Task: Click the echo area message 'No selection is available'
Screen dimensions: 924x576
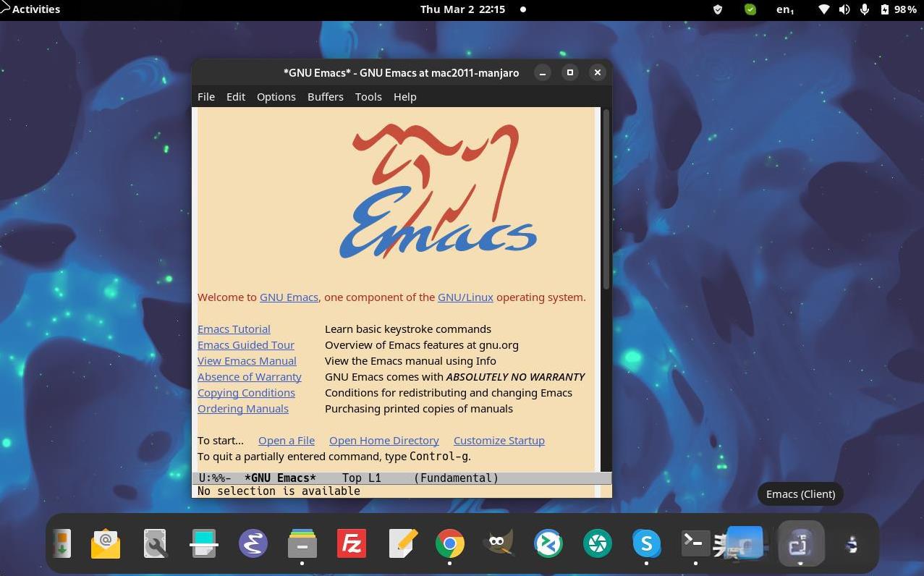Action: (279, 491)
